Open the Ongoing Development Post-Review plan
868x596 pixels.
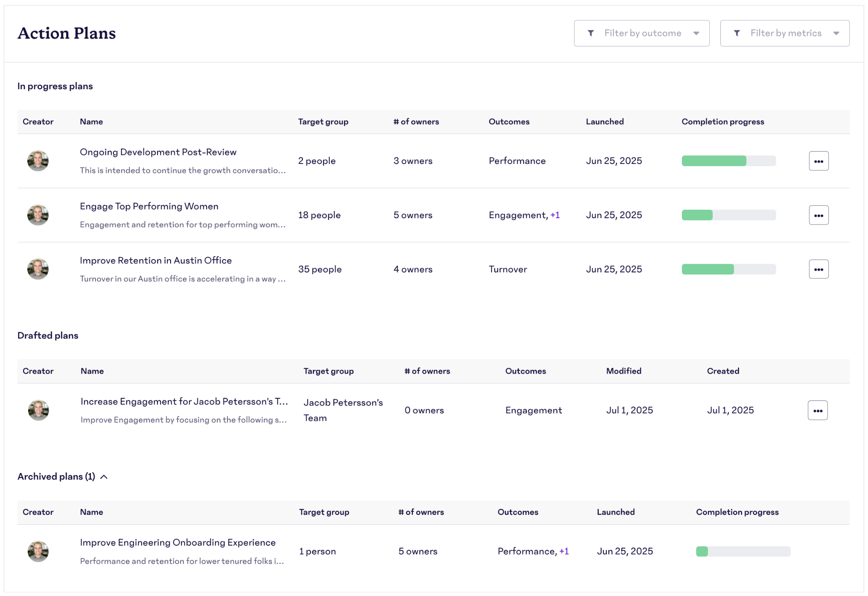coord(158,152)
